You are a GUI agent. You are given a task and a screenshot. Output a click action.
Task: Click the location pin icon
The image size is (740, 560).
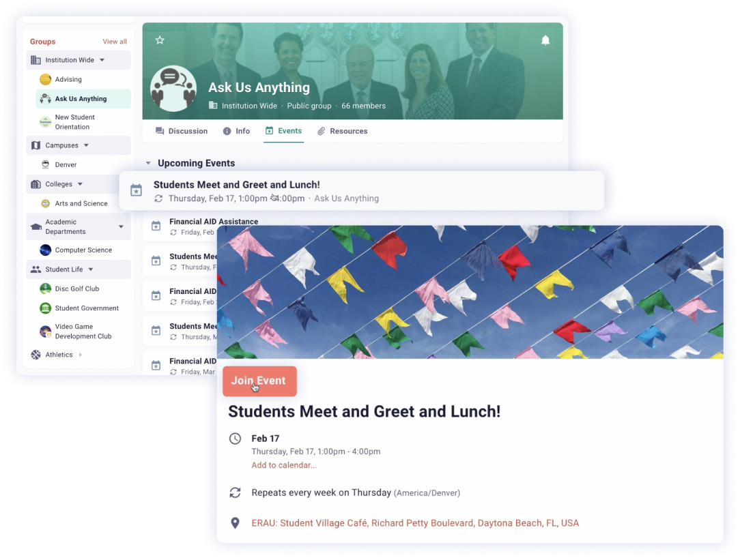235,522
